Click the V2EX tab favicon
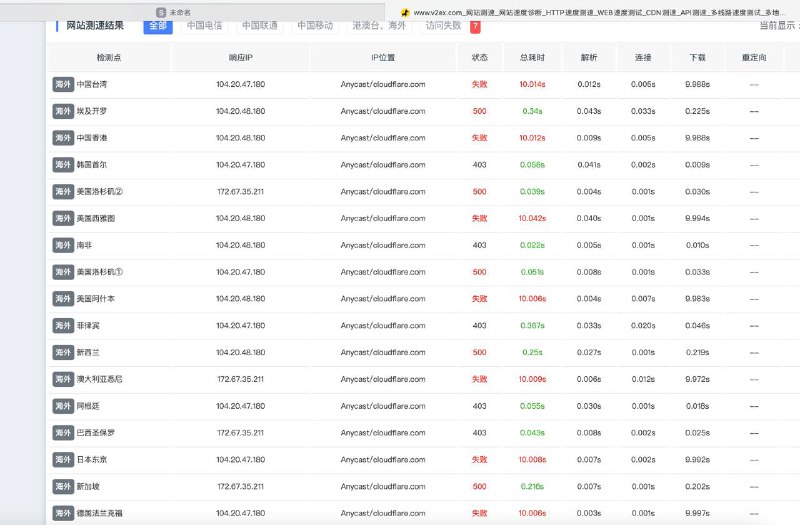Screen dimensions: 800x525 click(405, 13)
